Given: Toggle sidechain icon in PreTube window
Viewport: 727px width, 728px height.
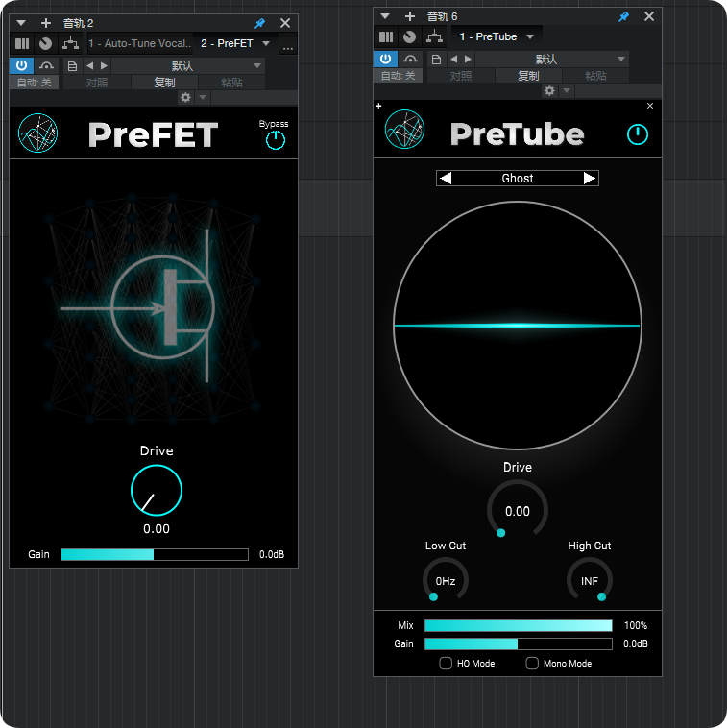Looking at the screenshot, I should tap(410, 59).
